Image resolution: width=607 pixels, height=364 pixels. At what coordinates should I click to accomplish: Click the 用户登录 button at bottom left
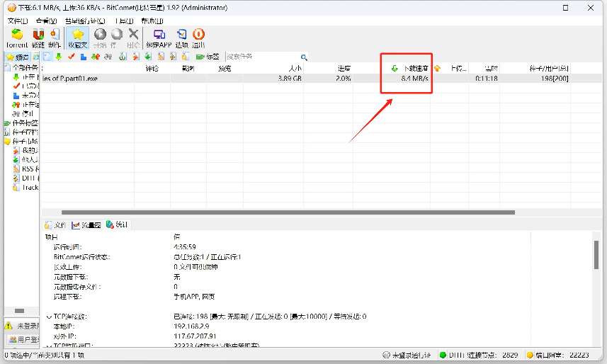pyautogui.click(x=21, y=341)
